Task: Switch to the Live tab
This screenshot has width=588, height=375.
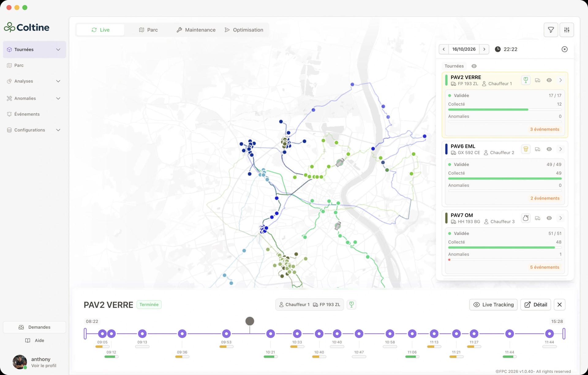Action: (100, 30)
